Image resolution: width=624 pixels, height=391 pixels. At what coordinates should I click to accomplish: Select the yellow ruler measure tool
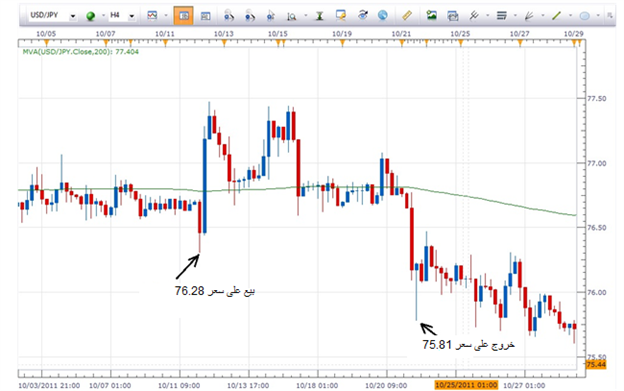407,16
